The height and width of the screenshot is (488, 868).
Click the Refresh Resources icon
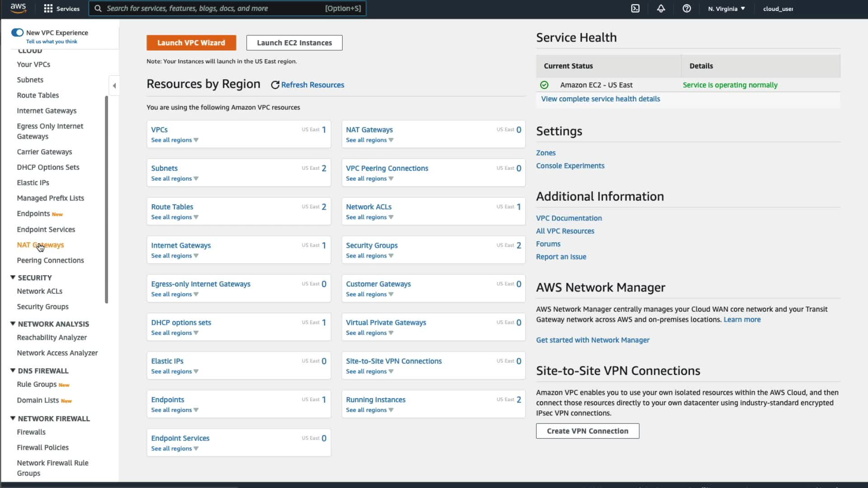click(x=275, y=85)
